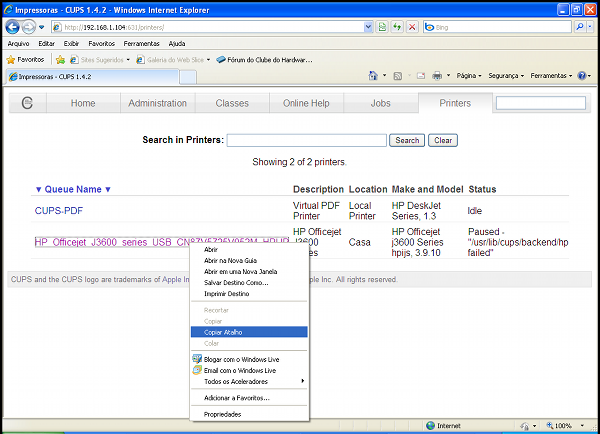Click the Bing search box
The height and width of the screenshot is (434, 600).
click(x=497, y=27)
